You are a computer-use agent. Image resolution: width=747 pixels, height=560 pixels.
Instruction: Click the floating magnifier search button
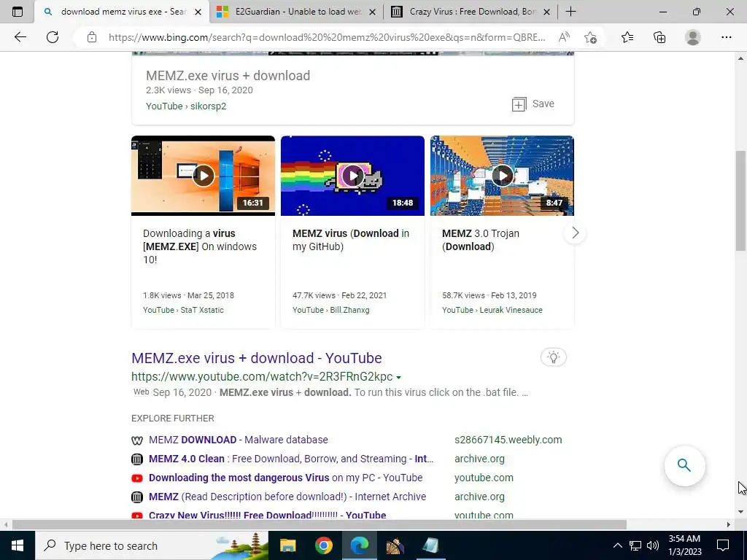click(x=684, y=465)
